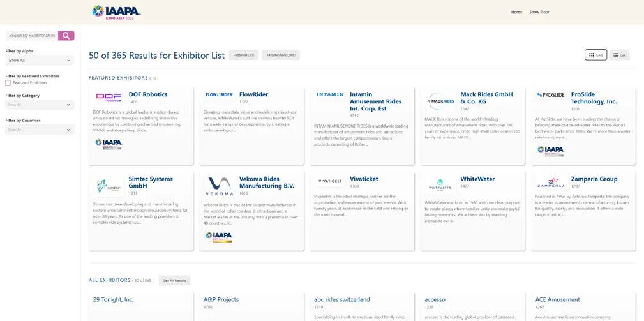Click the Intamin logo image
This screenshot has height=321, width=644.
coord(330,94)
